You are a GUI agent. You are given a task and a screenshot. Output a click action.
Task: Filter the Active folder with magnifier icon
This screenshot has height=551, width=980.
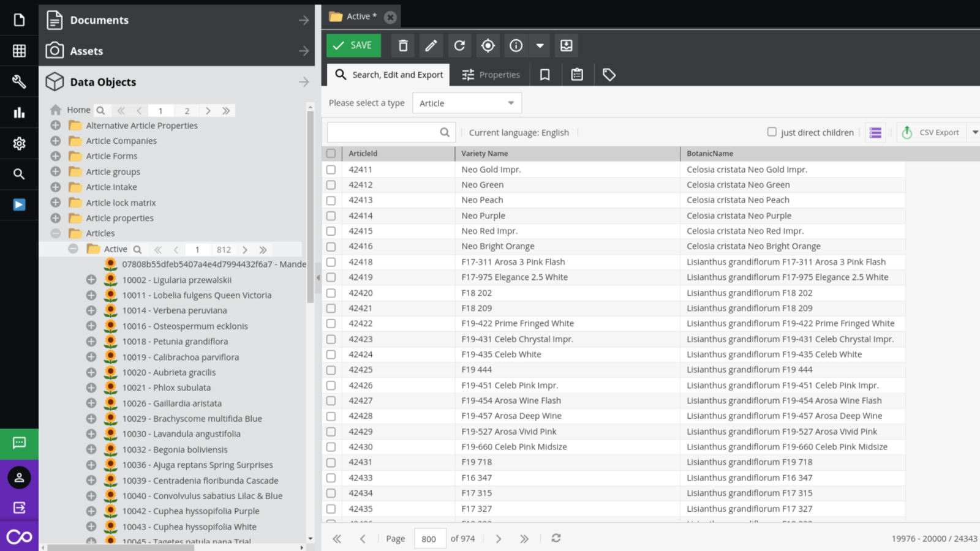pos(137,249)
